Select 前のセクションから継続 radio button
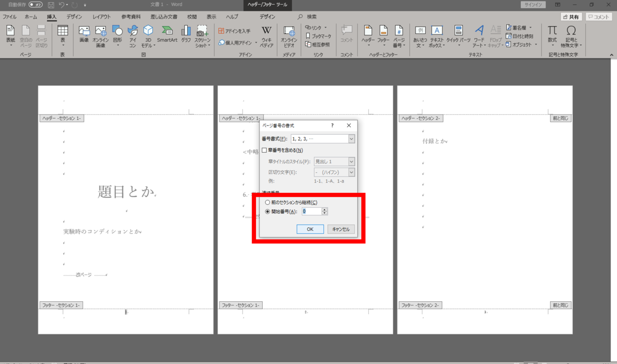Image resolution: width=617 pixels, height=364 pixels. pos(267,203)
